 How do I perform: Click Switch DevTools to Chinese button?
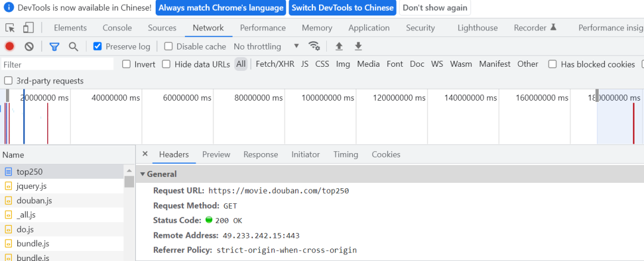[x=342, y=8]
